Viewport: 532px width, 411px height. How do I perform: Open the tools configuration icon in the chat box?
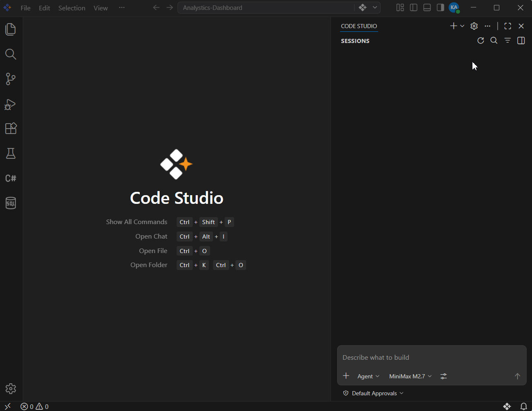pyautogui.click(x=443, y=376)
